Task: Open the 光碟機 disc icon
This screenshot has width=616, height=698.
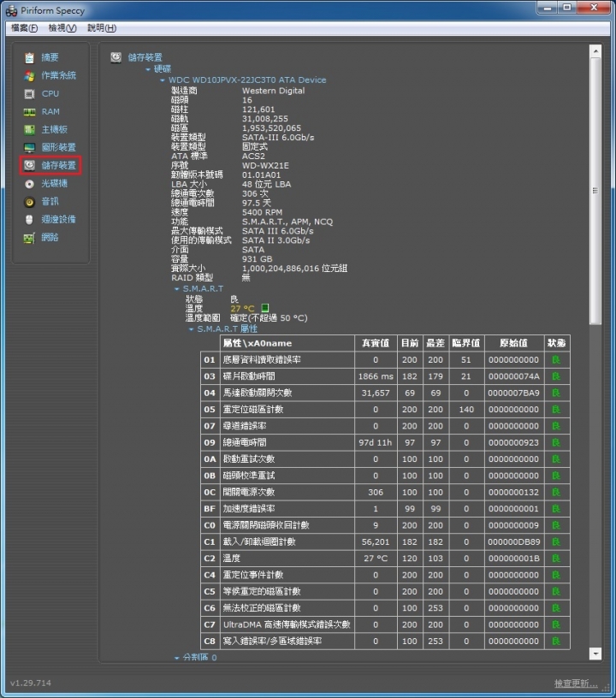Action: tap(29, 184)
